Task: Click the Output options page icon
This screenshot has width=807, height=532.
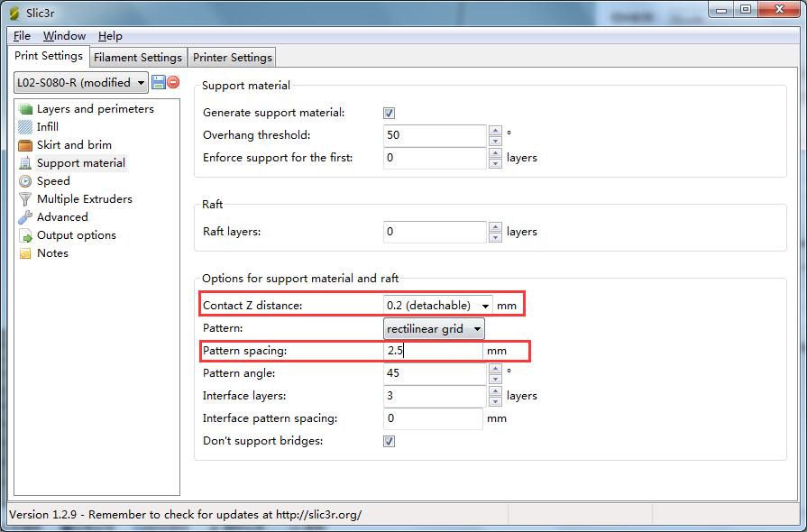Action: coord(25,235)
